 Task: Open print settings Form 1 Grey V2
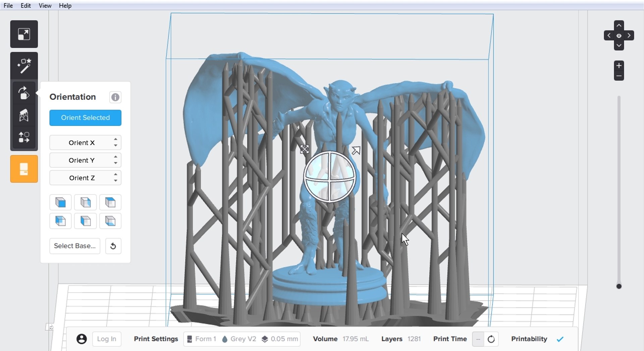(242, 339)
